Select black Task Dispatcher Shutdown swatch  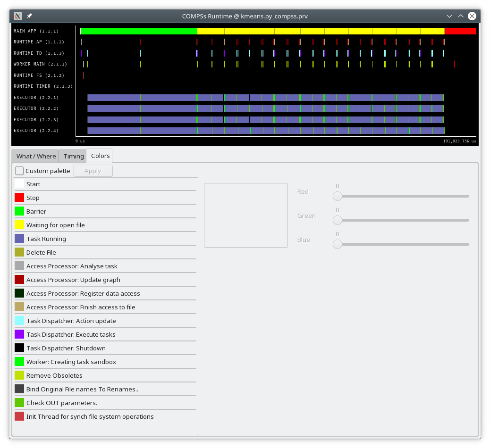(19, 348)
